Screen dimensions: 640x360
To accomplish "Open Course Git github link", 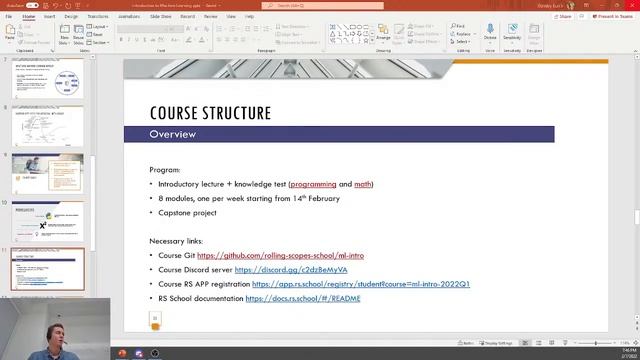I will click(280, 256).
